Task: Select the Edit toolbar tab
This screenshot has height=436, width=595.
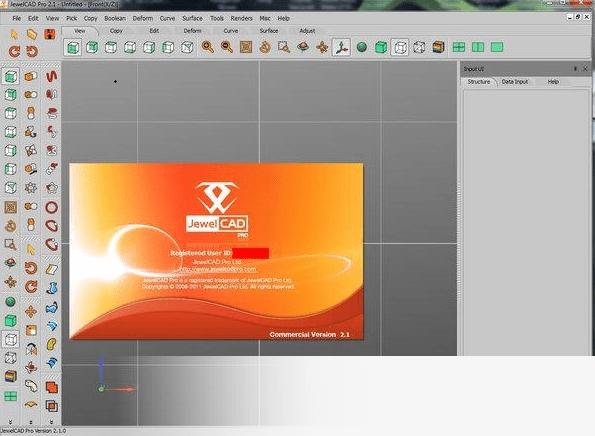Action: pyautogui.click(x=154, y=31)
